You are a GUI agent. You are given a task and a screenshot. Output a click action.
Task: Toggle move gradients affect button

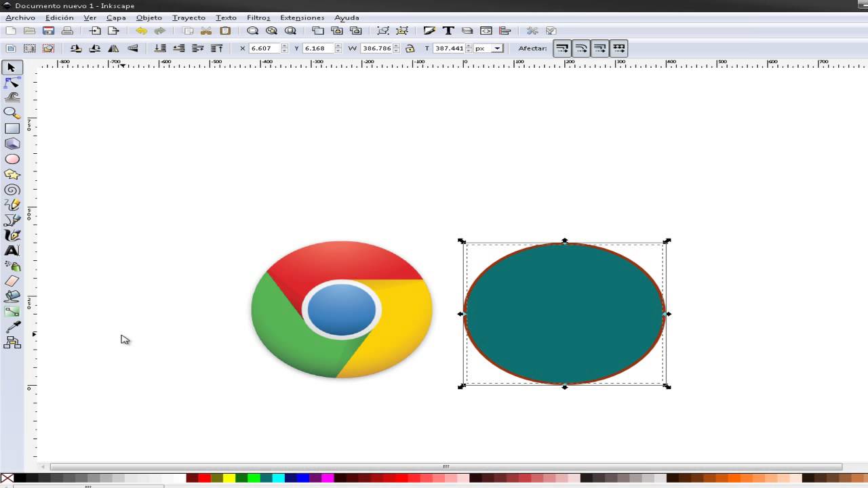(x=599, y=48)
